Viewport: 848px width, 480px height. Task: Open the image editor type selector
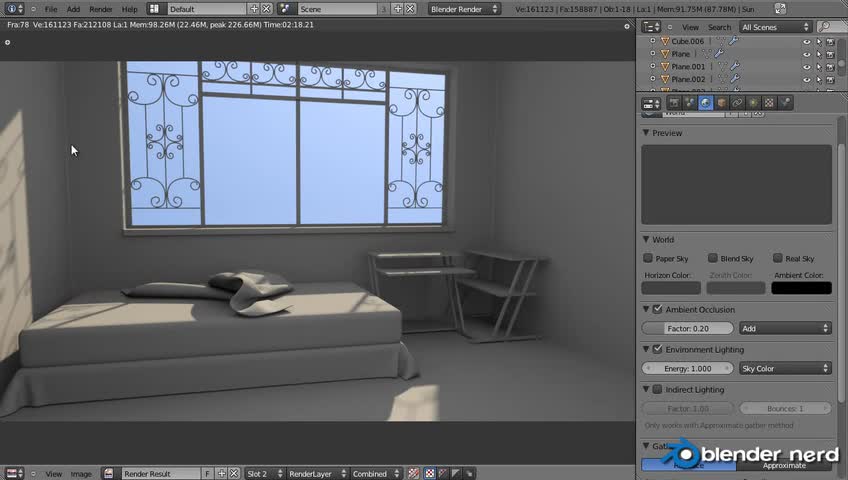[15, 474]
